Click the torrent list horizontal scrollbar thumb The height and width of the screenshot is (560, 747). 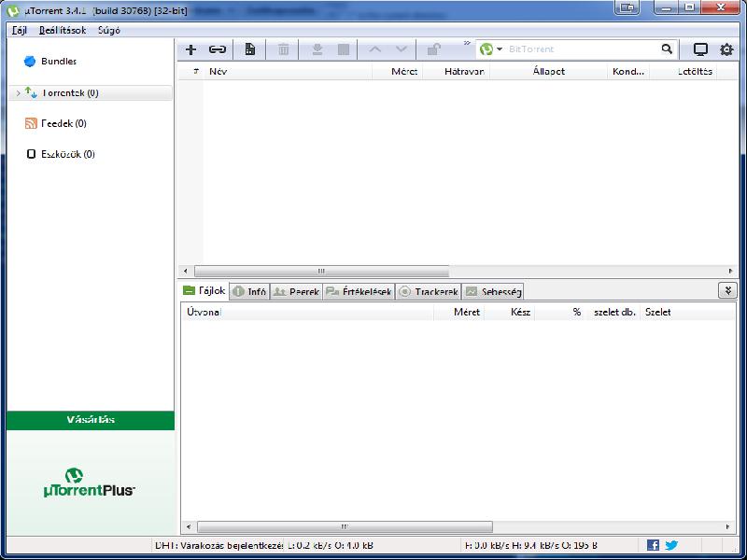[x=321, y=271]
